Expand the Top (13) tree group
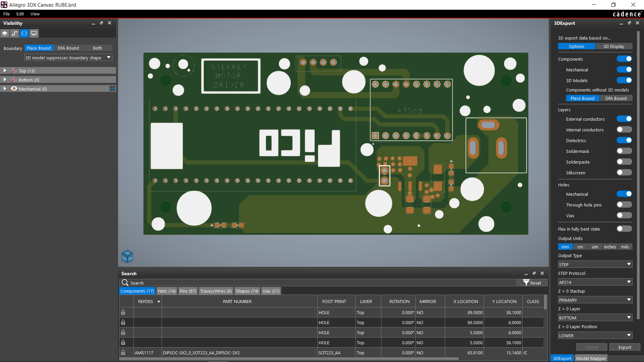Screen dimensions: 644x362 [x=5, y=71]
